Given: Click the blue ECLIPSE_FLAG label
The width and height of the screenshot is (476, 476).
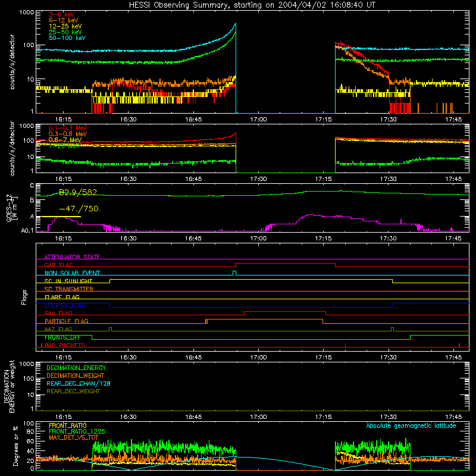Looking at the screenshot, I should point(65,305).
